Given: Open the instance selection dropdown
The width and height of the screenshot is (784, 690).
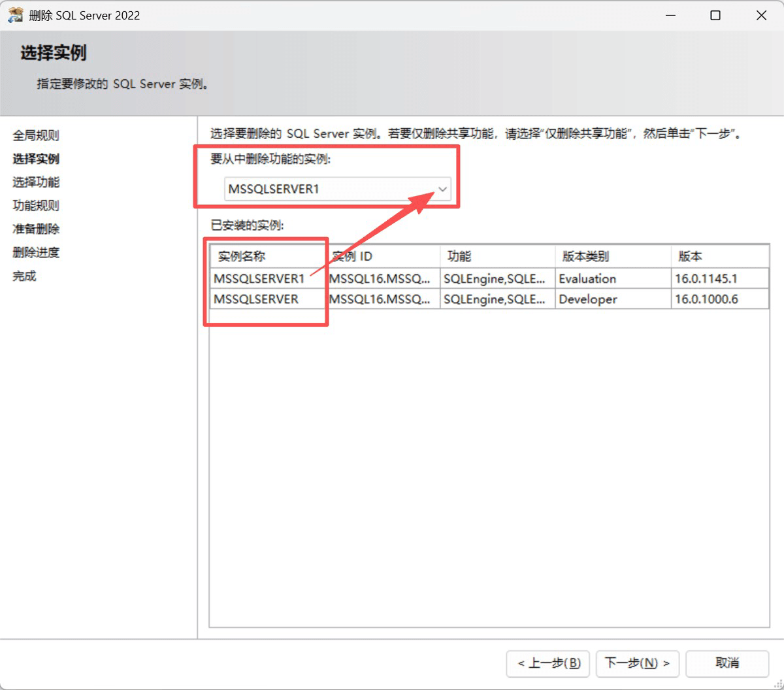Looking at the screenshot, I should pyautogui.click(x=338, y=189).
